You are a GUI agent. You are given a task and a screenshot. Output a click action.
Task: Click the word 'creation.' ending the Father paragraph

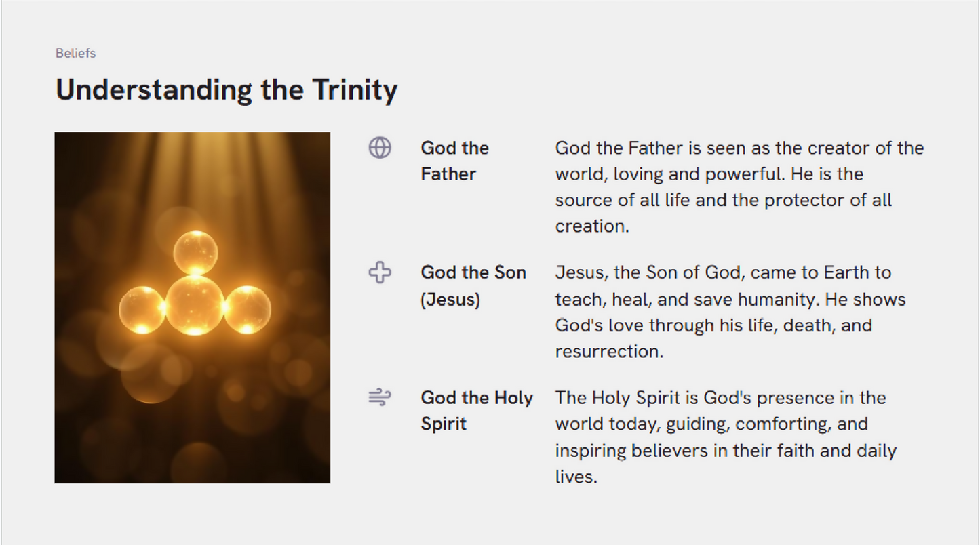[592, 226]
